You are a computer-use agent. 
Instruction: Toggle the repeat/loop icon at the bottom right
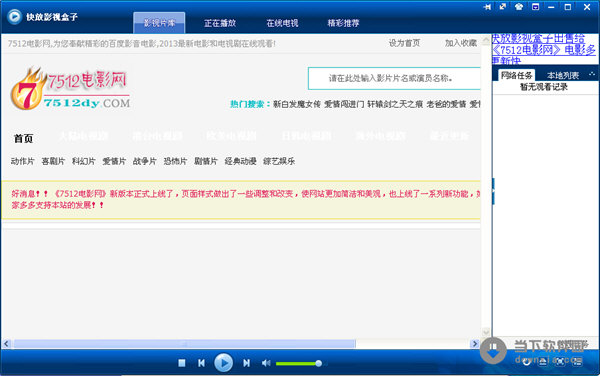coord(527,361)
